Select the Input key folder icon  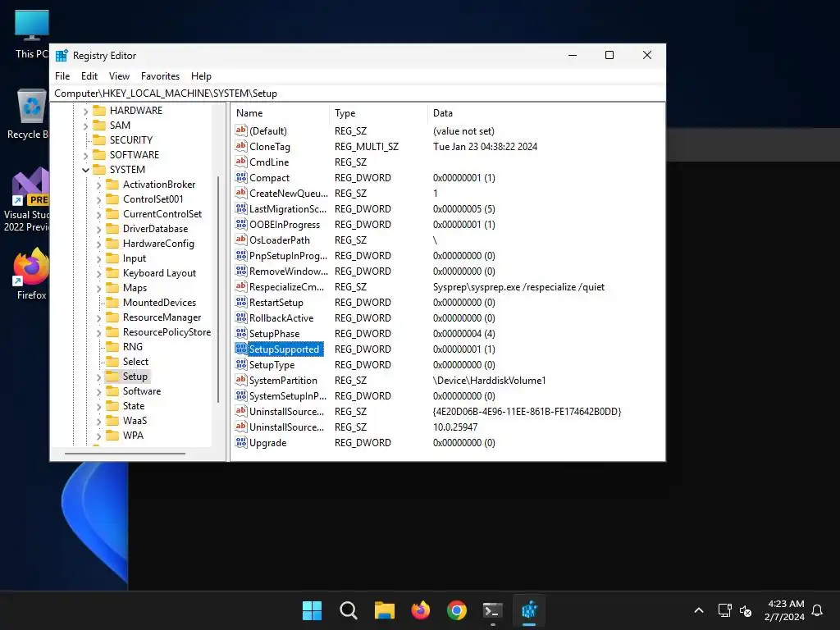[112, 258]
